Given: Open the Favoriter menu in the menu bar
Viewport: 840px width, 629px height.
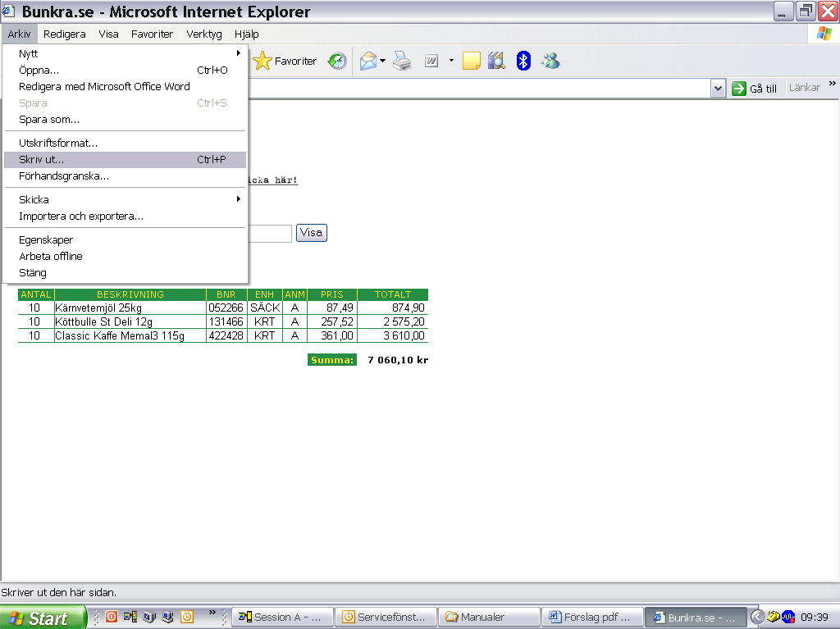Looking at the screenshot, I should 152,34.
